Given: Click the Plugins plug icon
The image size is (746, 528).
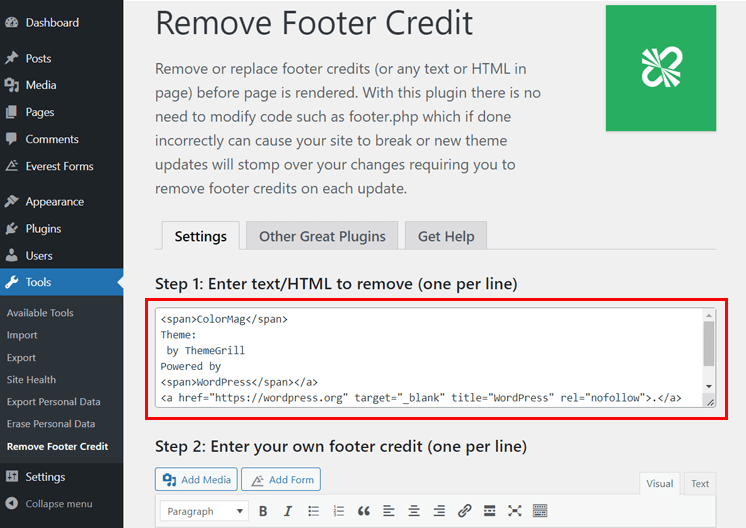Looking at the screenshot, I should tap(11, 228).
